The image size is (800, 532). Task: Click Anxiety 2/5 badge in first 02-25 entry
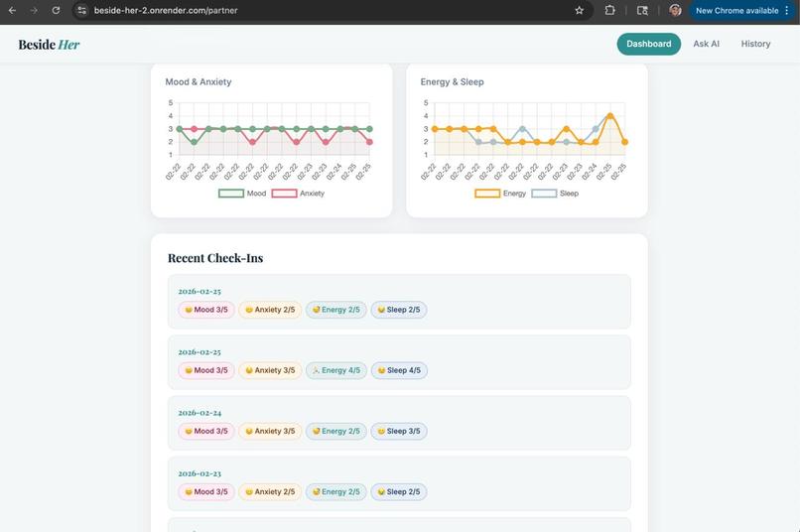pyautogui.click(x=270, y=310)
